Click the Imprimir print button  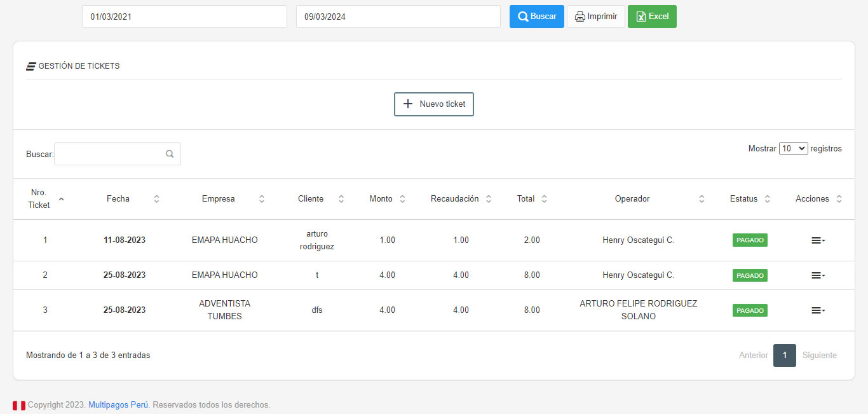(596, 17)
